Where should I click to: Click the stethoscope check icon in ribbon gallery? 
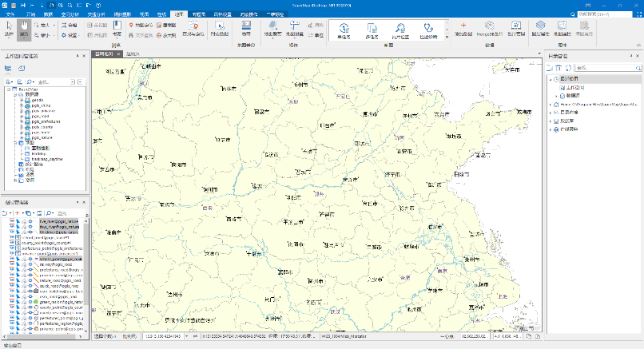427,28
